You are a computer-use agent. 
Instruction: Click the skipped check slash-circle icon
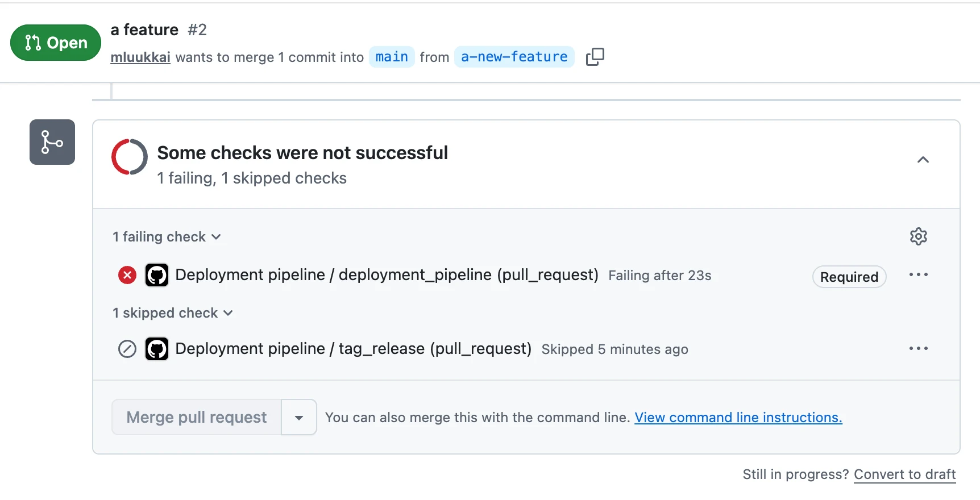click(x=127, y=349)
